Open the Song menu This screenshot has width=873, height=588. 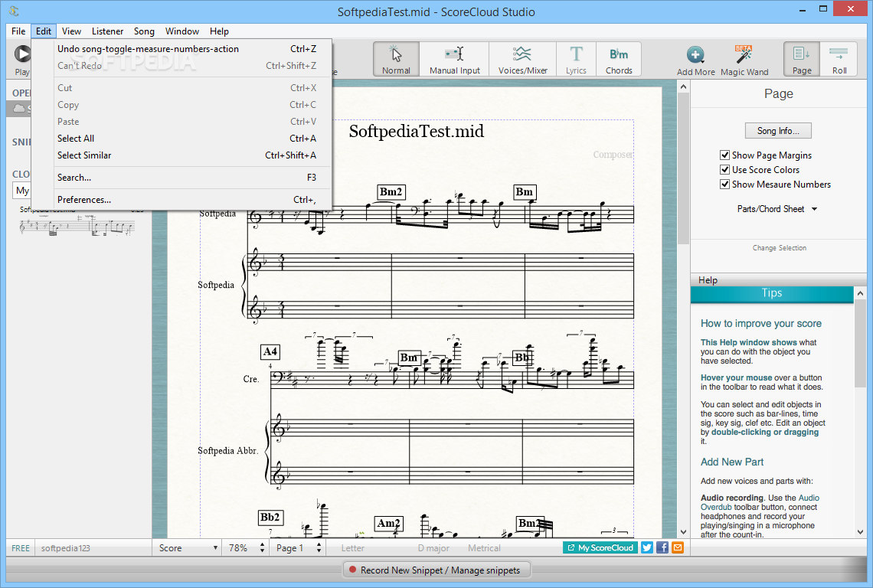point(144,31)
